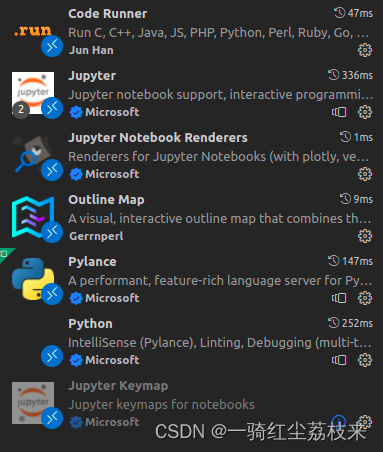Select the Jupyter Keymap extension title
Screen dimensions: 383x452
(x=118, y=386)
